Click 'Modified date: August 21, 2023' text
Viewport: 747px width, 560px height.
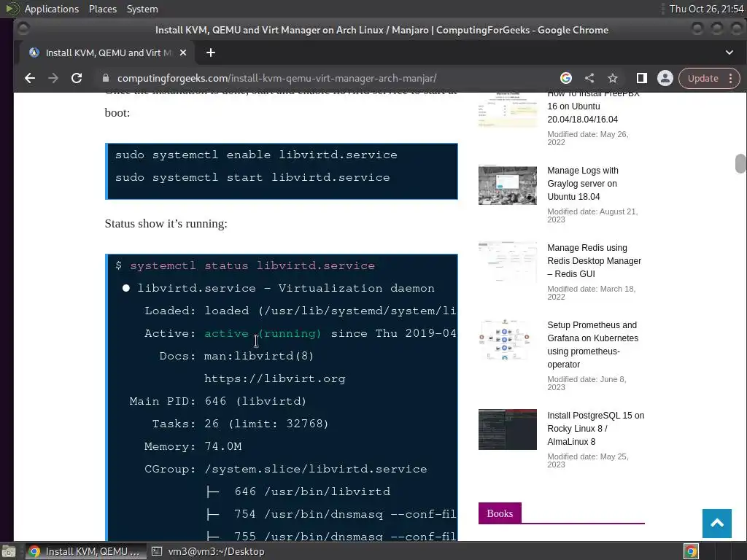click(x=592, y=215)
